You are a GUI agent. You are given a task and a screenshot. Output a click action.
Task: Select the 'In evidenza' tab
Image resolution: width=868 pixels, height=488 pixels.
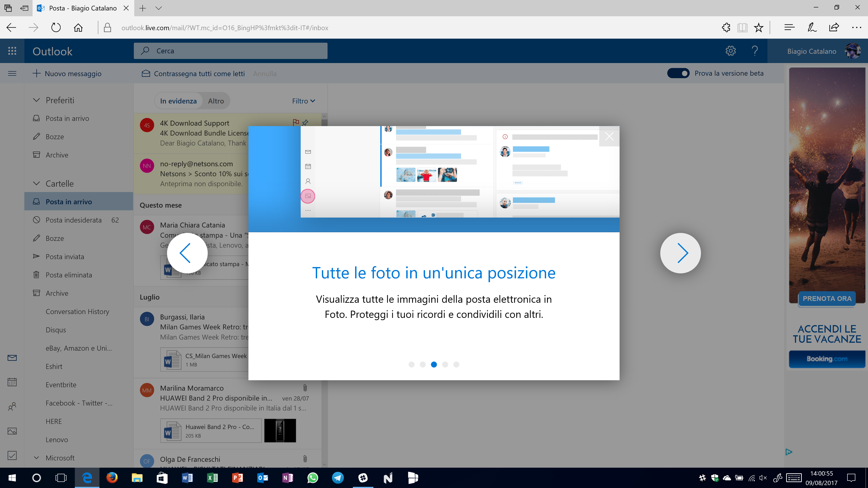(178, 101)
